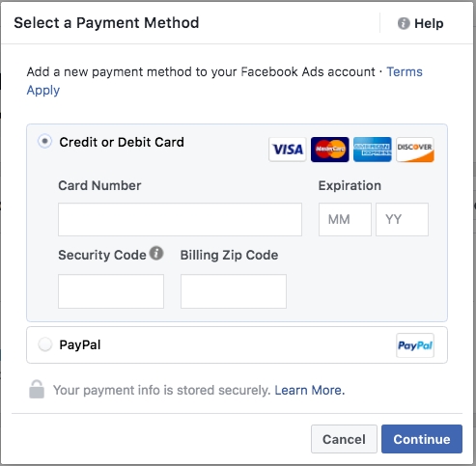
Task: Focus the Security Code input box
Action: tap(111, 291)
